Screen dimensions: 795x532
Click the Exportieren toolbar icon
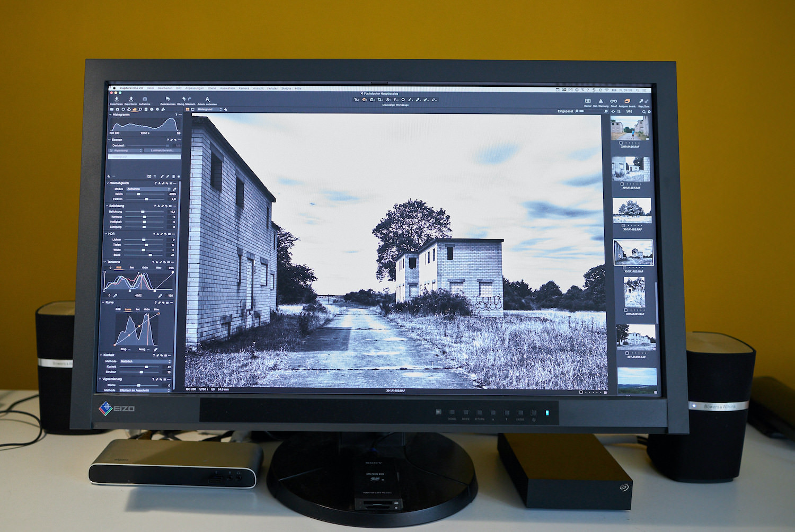[130, 99]
